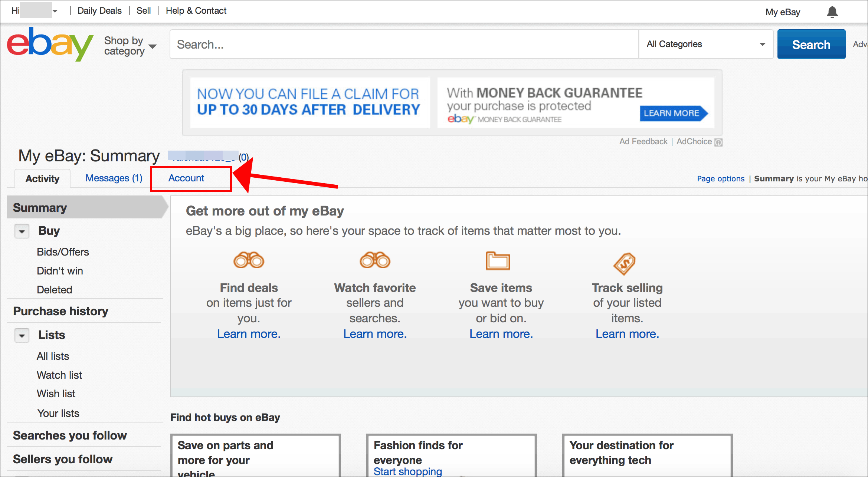Open the All Categories dropdown

pos(705,44)
